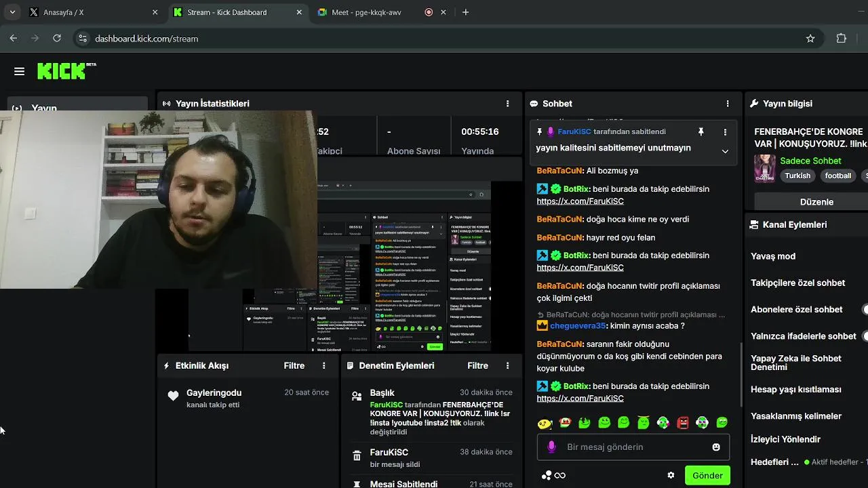Open the emoji picker in message box
Image resolution: width=868 pixels, height=488 pixels.
[x=716, y=447]
